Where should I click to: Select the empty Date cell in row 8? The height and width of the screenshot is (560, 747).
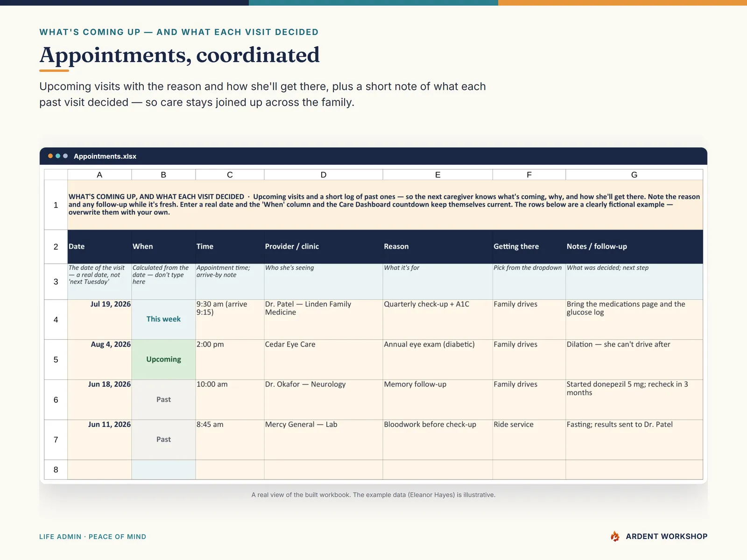point(99,470)
